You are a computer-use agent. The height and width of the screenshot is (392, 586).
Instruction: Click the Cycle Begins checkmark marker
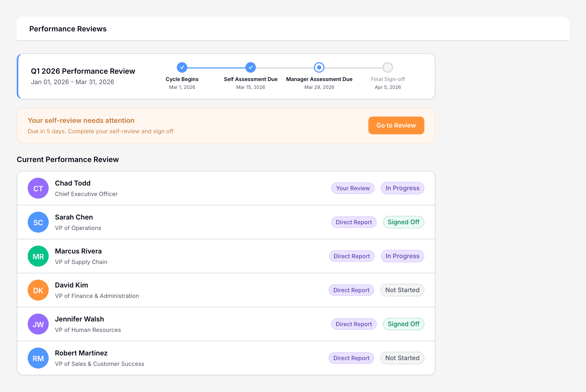182,67
